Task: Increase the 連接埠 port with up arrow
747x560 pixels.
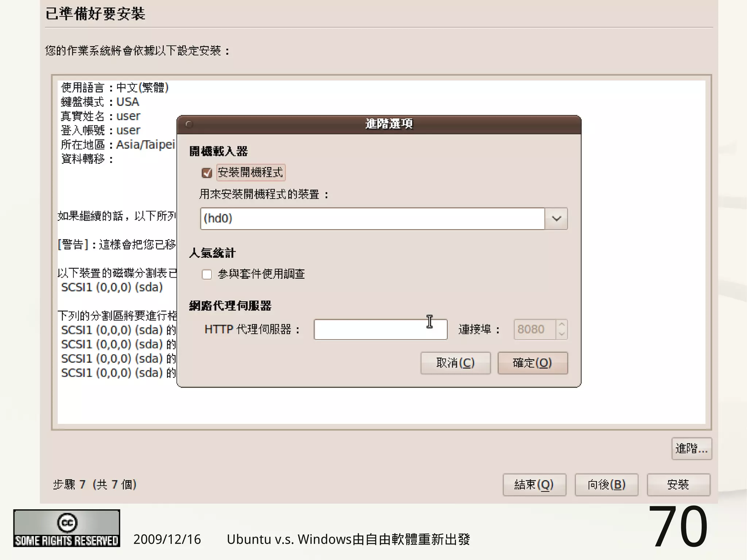Action: pos(562,324)
